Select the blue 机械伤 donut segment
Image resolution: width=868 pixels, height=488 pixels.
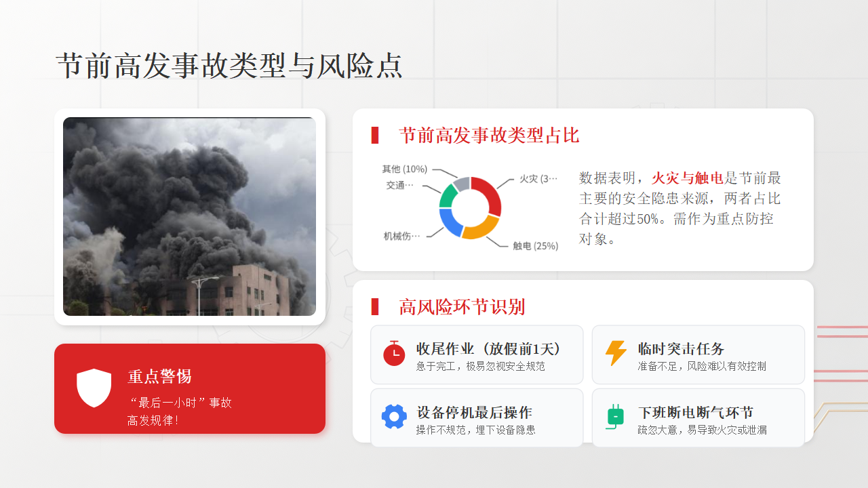pos(448,223)
